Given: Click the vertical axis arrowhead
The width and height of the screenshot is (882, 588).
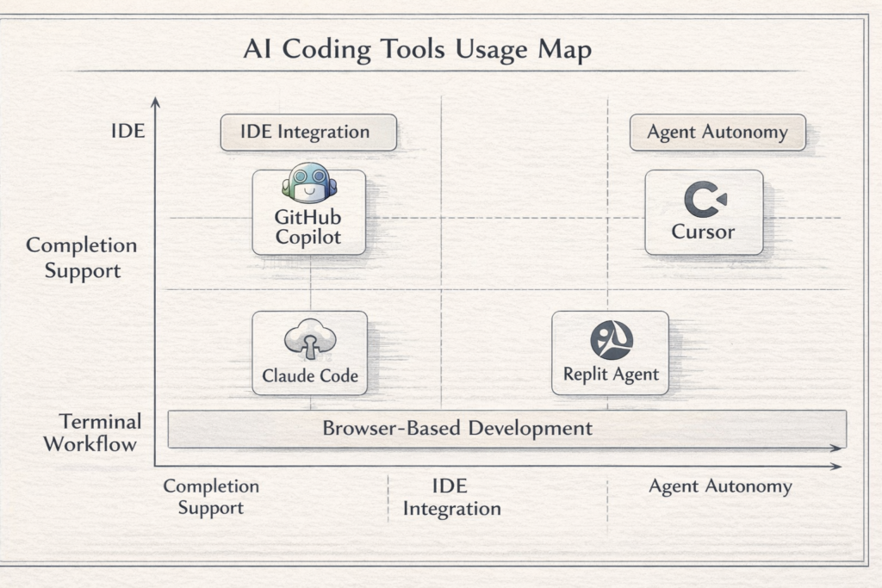Looking at the screenshot, I should [x=156, y=102].
